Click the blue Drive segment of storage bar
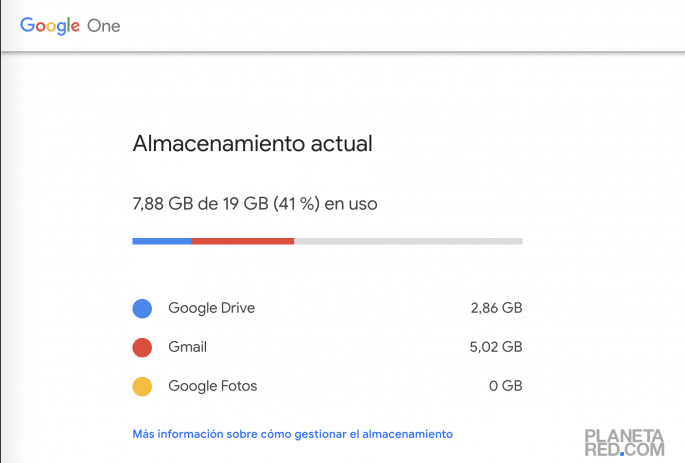The image size is (685, 463). click(162, 241)
